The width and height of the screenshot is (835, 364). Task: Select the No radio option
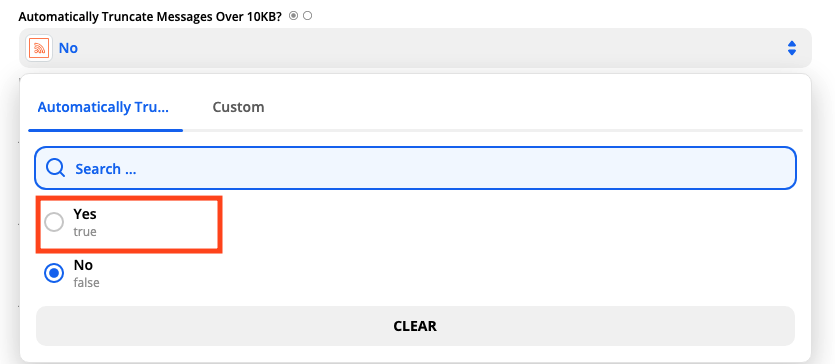[54, 274]
